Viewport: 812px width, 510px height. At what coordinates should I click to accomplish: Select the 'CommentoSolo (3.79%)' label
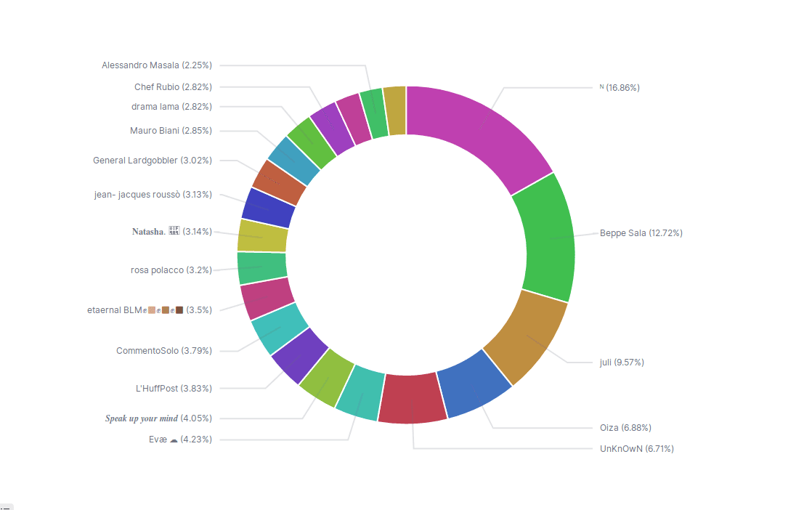[164, 351]
